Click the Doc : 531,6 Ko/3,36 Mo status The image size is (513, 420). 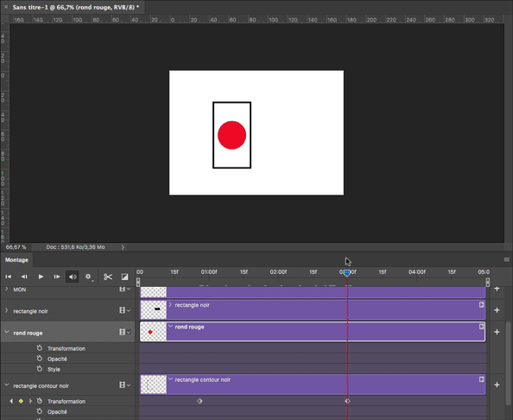tap(75, 247)
